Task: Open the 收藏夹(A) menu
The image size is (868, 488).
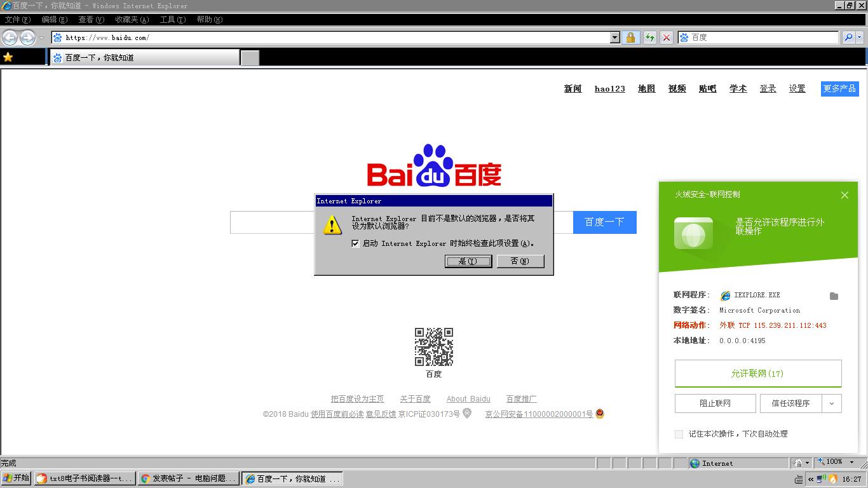Action: tap(132, 20)
